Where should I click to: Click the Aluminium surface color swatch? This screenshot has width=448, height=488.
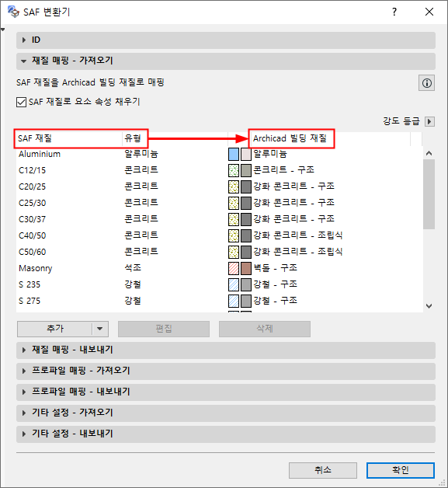point(246,154)
